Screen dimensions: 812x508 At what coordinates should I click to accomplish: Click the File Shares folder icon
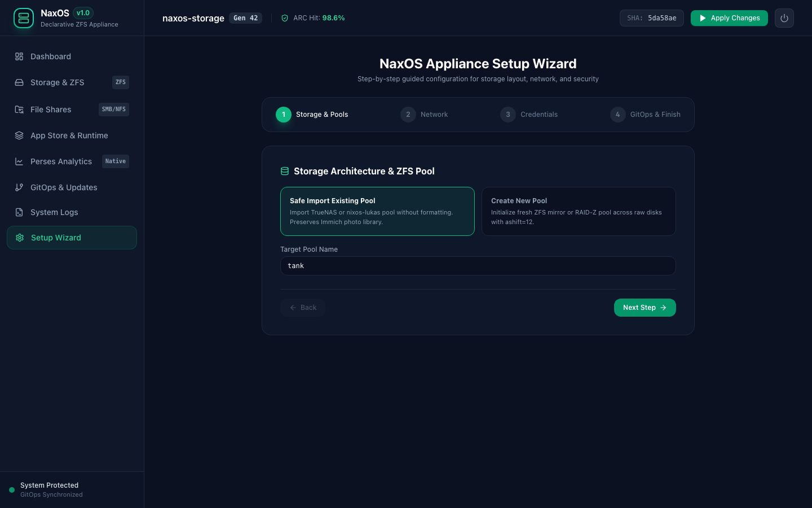[x=19, y=110]
